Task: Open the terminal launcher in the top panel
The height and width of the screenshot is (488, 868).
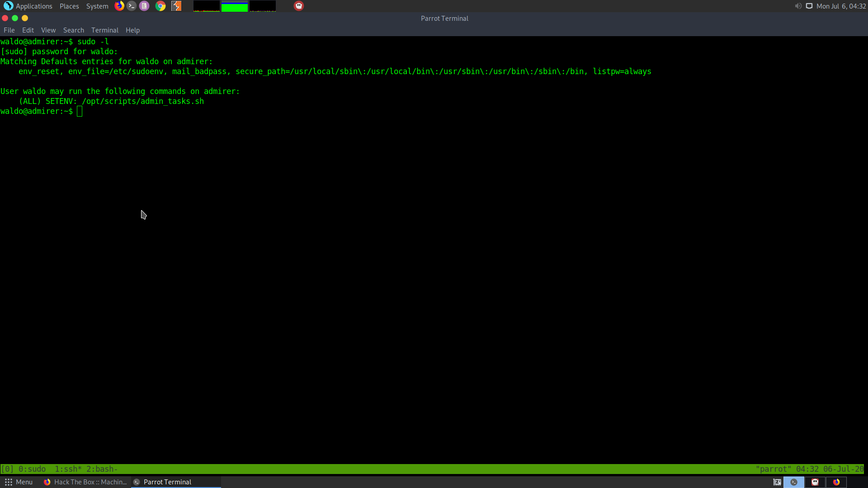Action: pos(132,6)
